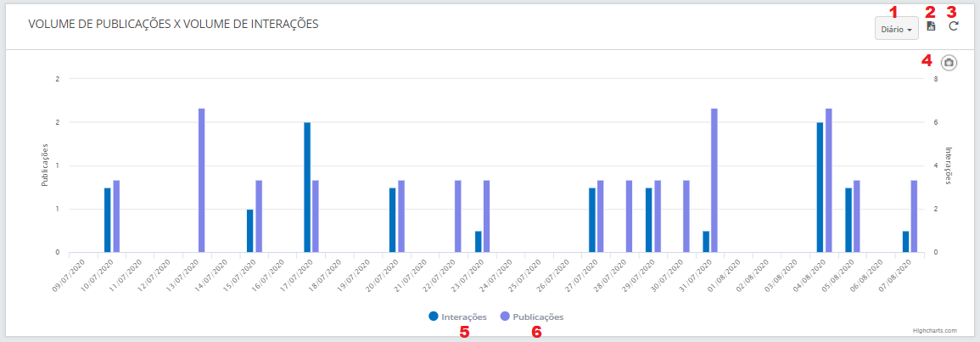Click the Publicações bar for 04/08/2020
The image size is (980, 342).
pos(829,181)
